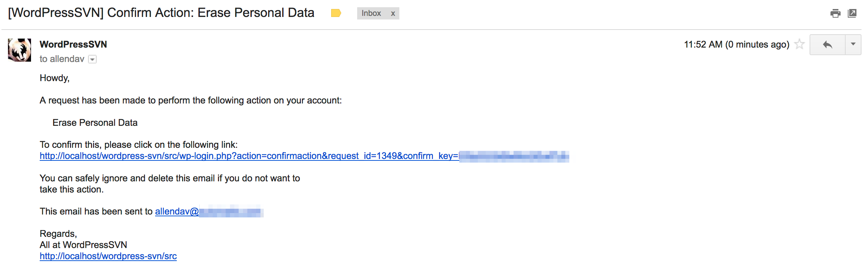Click the email subject heading

point(161,13)
